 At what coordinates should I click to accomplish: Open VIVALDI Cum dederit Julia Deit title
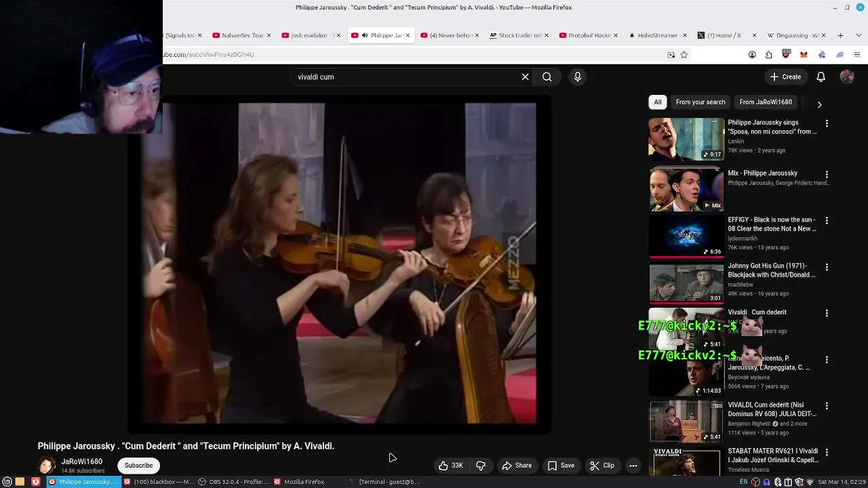[x=772, y=409]
